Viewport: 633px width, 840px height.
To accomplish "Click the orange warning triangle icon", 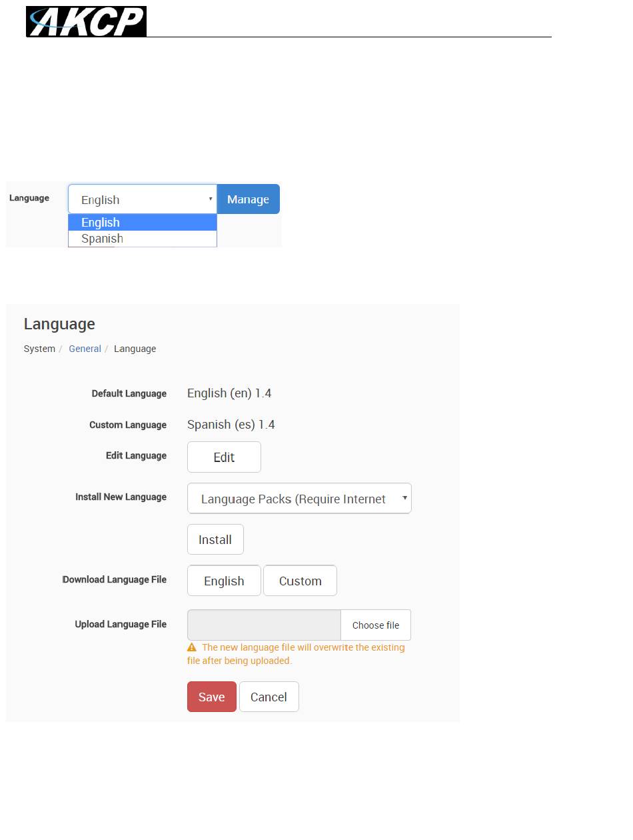I will 192,647.
